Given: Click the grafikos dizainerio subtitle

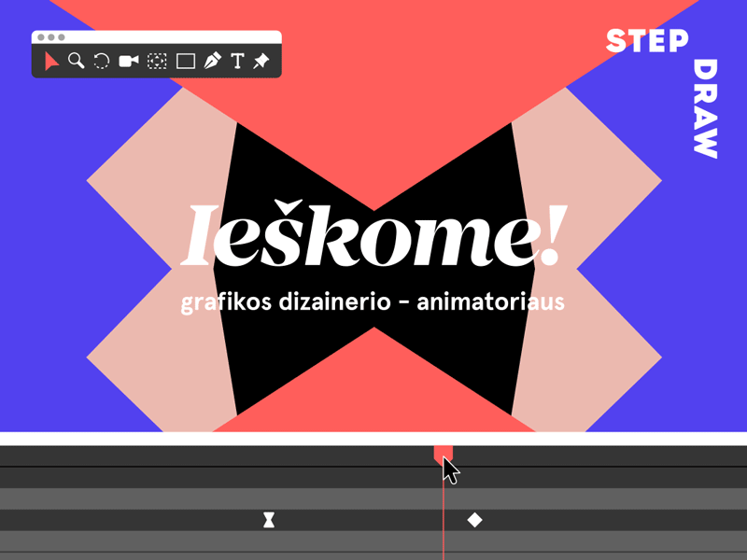Looking at the screenshot, I should (x=373, y=301).
